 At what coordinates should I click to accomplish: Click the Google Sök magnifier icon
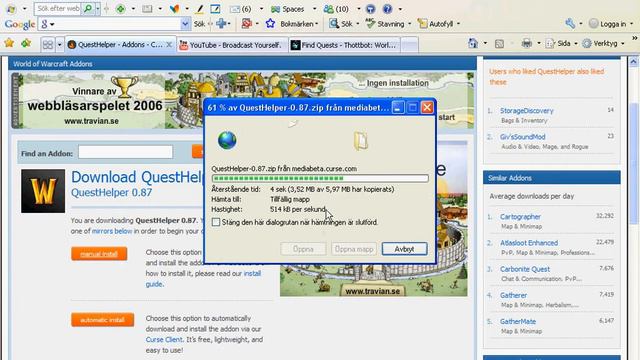(x=334, y=24)
